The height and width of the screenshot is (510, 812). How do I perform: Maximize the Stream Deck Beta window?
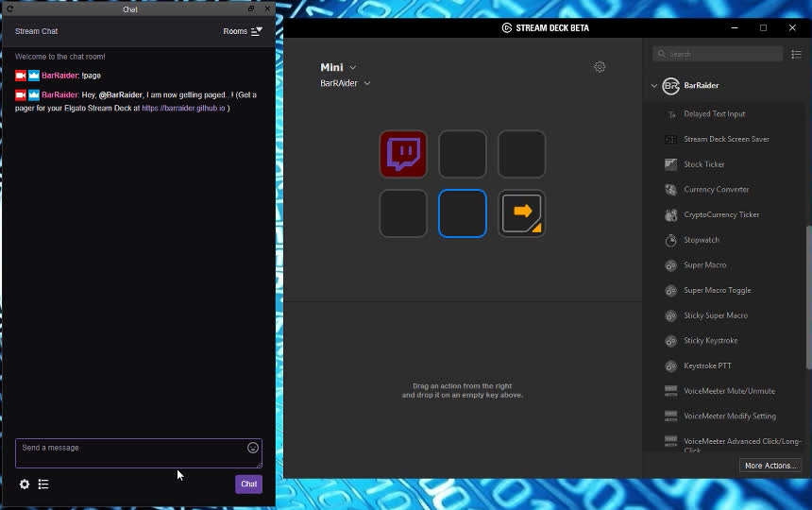click(763, 28)
